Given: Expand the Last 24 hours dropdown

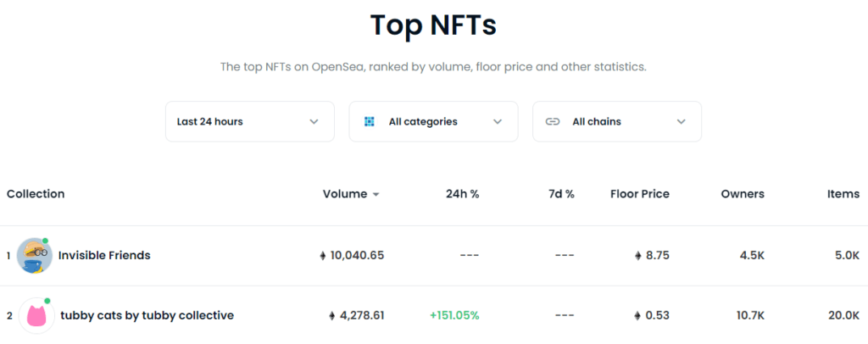Looking at the screenshot, I should point(250,122).
